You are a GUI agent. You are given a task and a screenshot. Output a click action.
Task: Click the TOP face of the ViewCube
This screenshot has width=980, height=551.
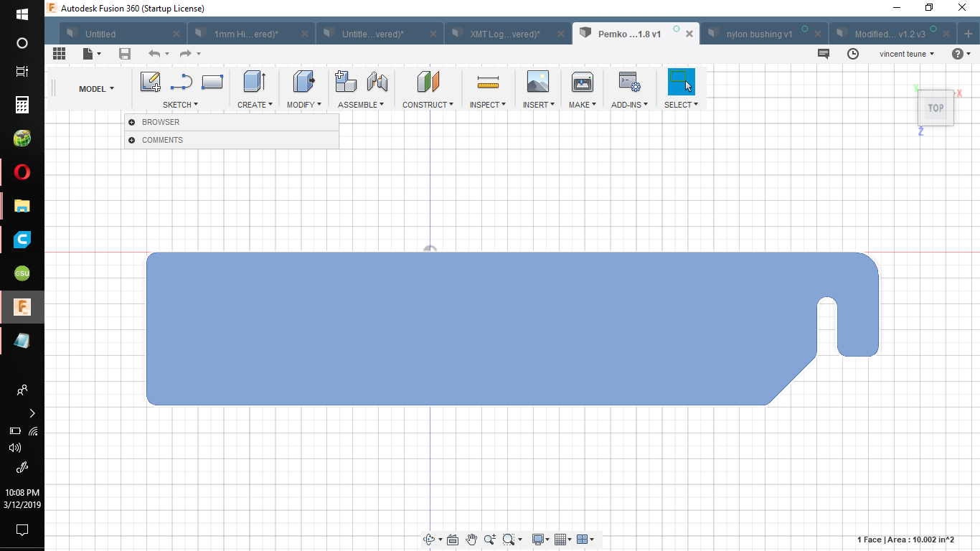click(x=936, y=108)
